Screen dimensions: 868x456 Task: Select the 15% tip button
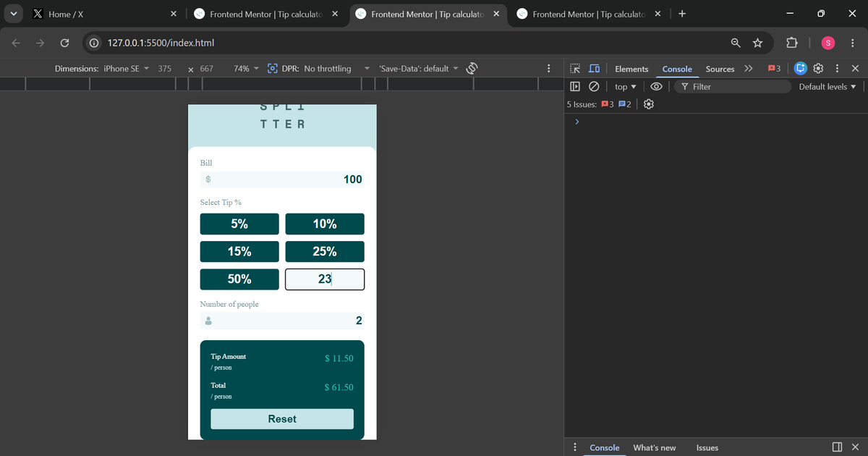tap(239, 252)
